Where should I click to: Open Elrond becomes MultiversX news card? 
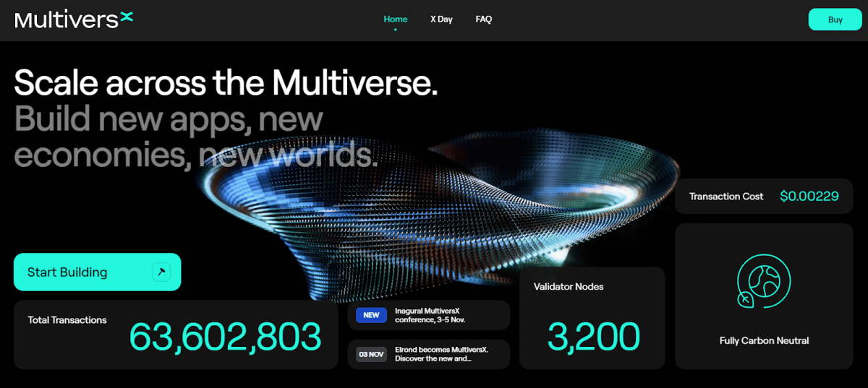[x=429, y=354]
